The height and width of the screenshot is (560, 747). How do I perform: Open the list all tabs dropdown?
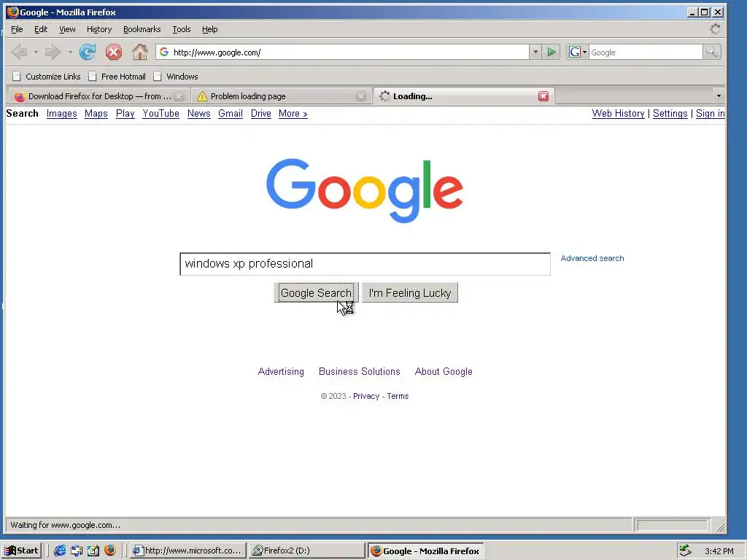(719, 96)
